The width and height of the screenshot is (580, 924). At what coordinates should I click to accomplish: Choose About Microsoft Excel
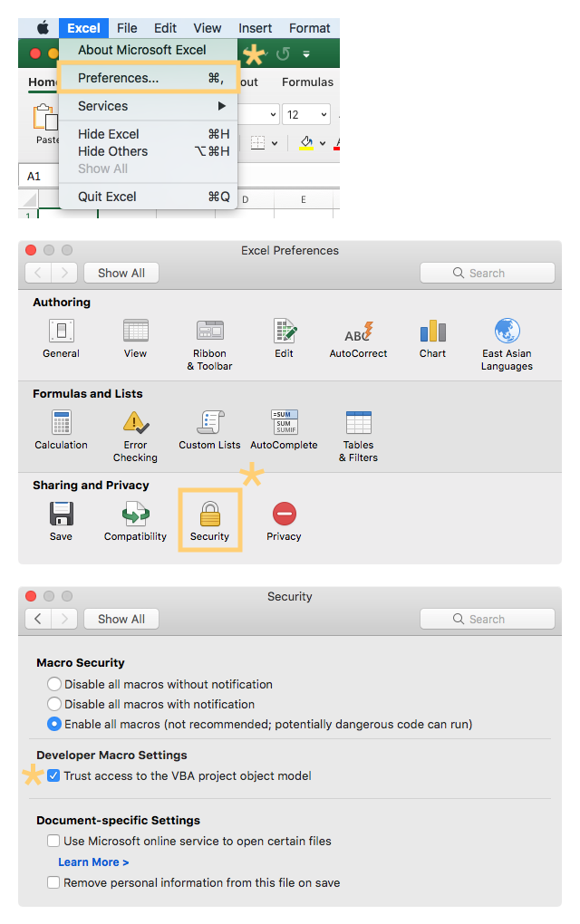pyautogui.click(x=149, y=50)
